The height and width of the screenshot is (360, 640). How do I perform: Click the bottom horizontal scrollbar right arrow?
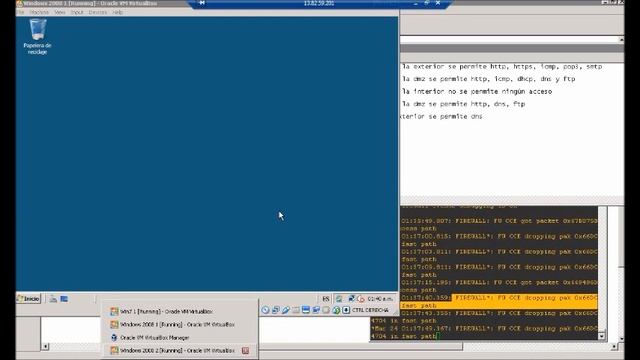pos(614,347)
